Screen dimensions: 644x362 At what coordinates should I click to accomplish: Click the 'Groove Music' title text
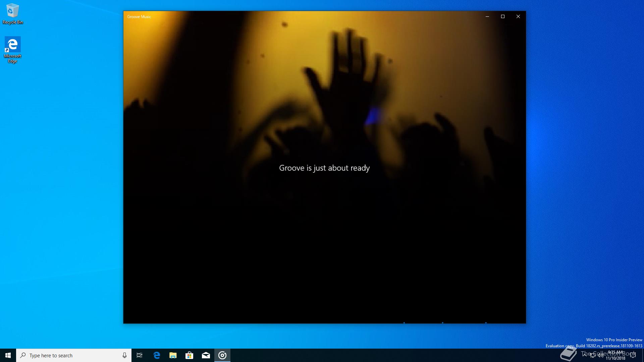[x=139, y=17]
